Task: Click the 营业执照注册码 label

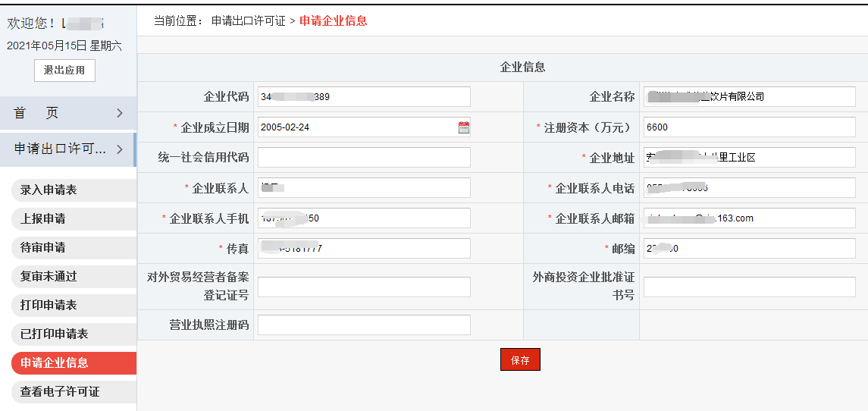Action: pyautogui.click(x=209, y=325)
